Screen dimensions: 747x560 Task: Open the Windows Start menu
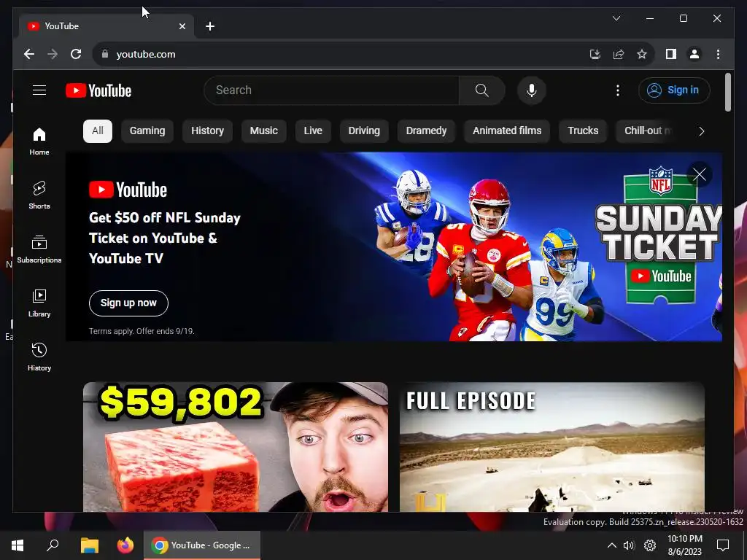point(18,545)
